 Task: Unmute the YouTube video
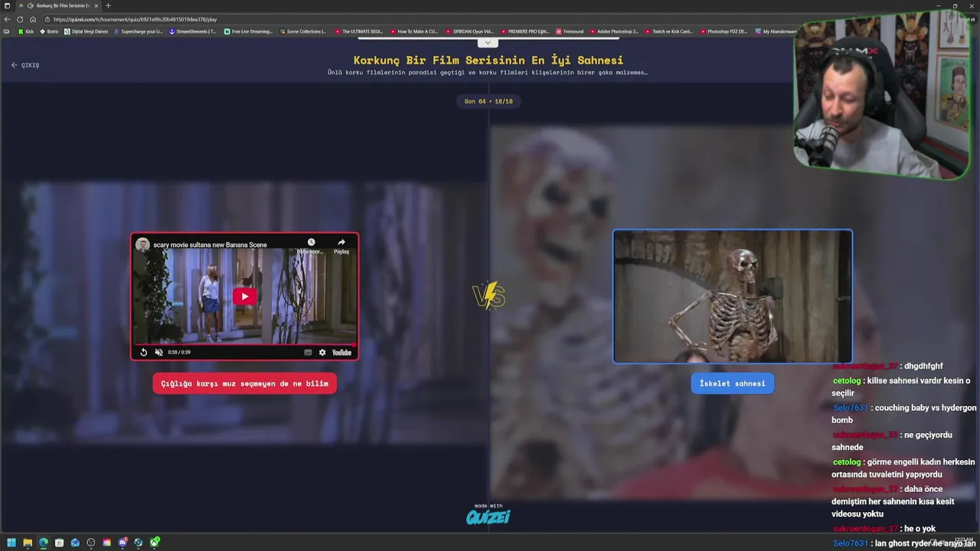click(x=158, y=352)
